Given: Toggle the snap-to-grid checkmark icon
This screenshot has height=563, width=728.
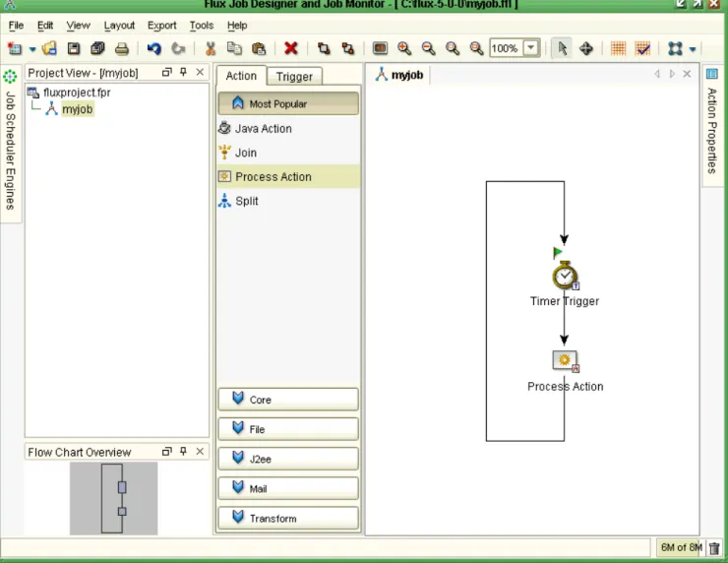Looking at the screenshot, I should (x=642, y=48).
